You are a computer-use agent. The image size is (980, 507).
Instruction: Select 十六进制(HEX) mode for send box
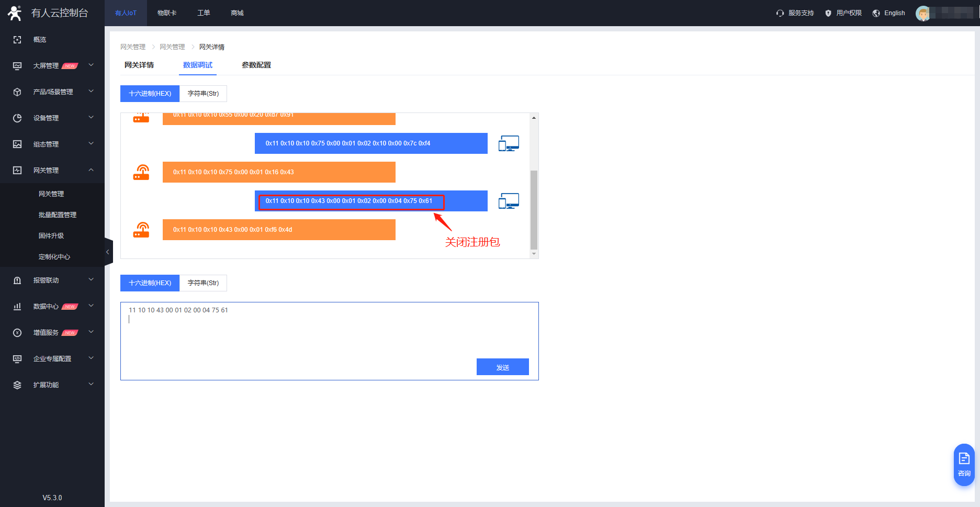pos(150,283)
